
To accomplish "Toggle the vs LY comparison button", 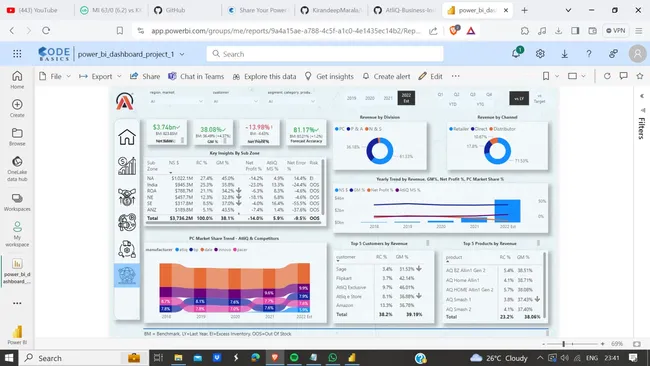I will (519, 98).
